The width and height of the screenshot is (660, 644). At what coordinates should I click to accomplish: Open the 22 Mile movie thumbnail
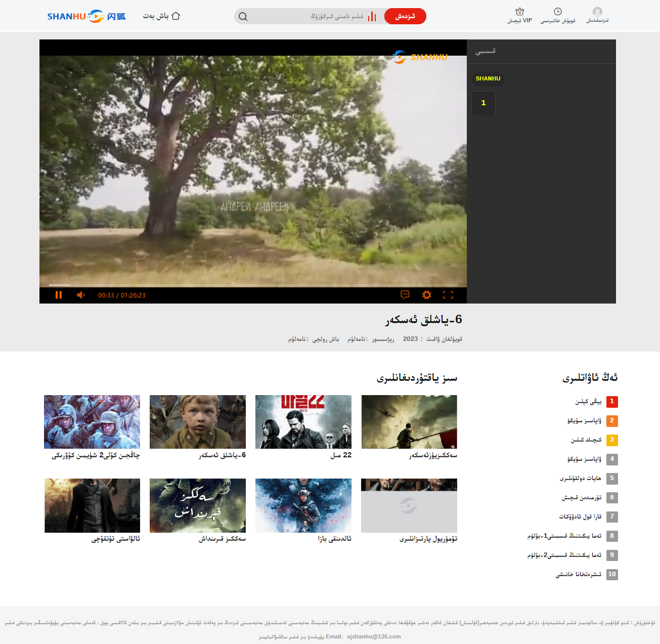[303, 422]
